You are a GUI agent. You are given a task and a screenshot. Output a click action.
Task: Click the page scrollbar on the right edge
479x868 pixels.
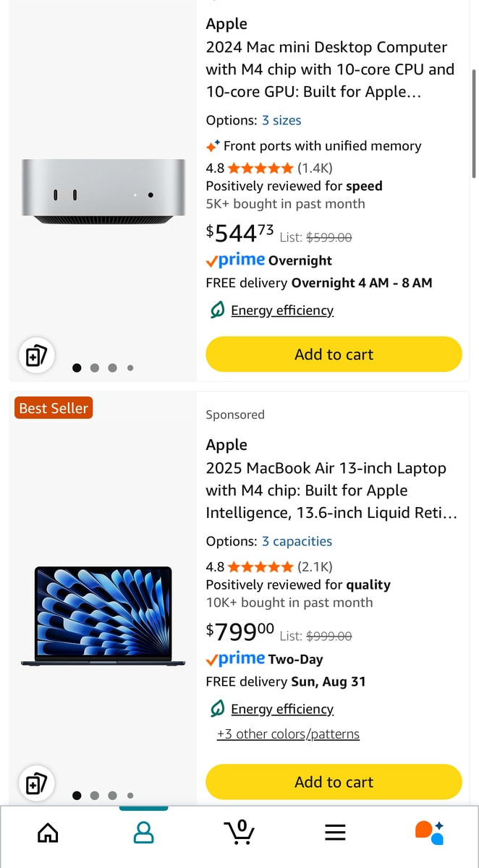(474, 123)
